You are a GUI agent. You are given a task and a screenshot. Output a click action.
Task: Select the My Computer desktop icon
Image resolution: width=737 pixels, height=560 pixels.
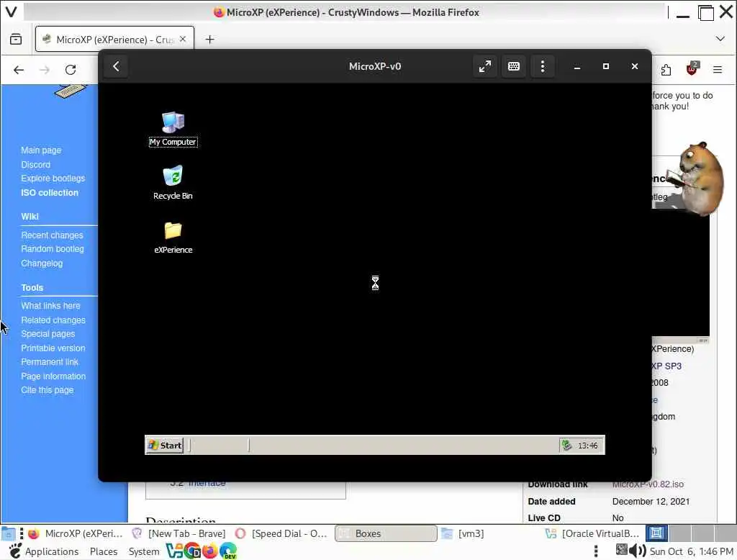(x=173, y=129)
